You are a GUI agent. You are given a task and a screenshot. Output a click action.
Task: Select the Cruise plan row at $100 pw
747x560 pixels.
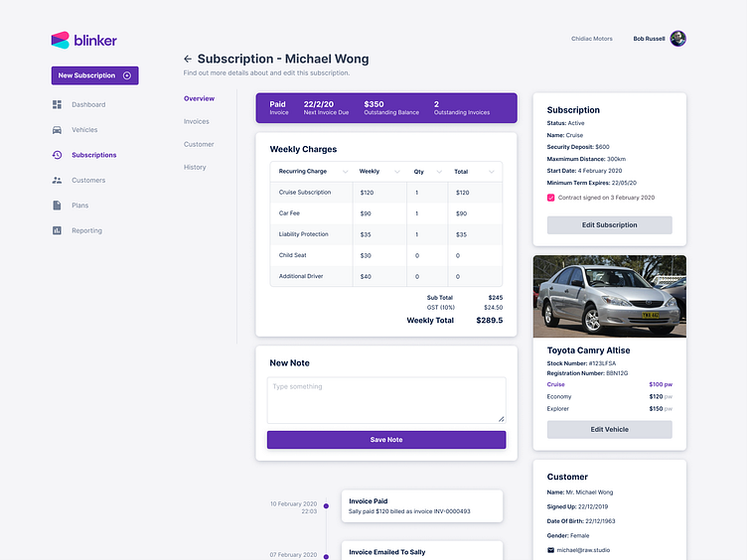609,384
